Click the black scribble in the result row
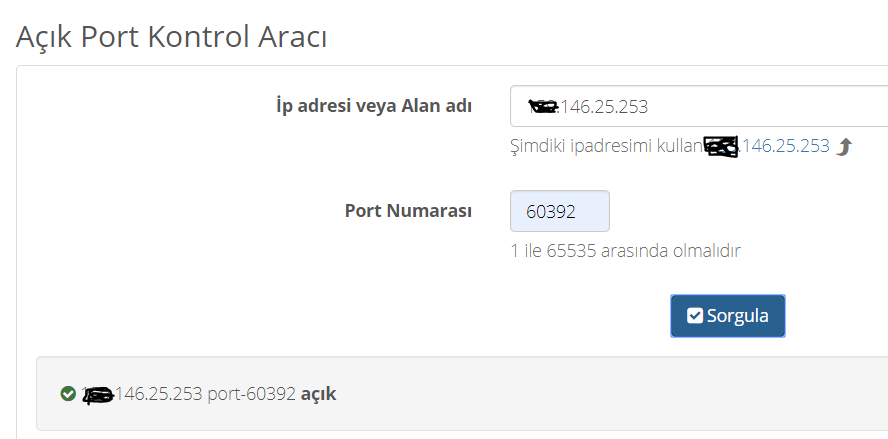The image size is (888, 439). coord(99,395)
